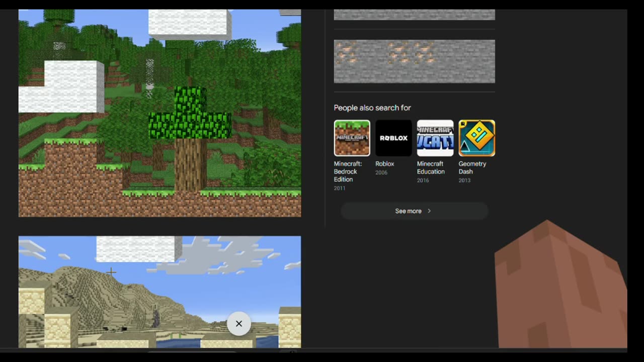644x362 pixels.
Task: Open the Minecraft: Bedrock Edition title link
Action: pyautogui.click(x=348, y=171)
